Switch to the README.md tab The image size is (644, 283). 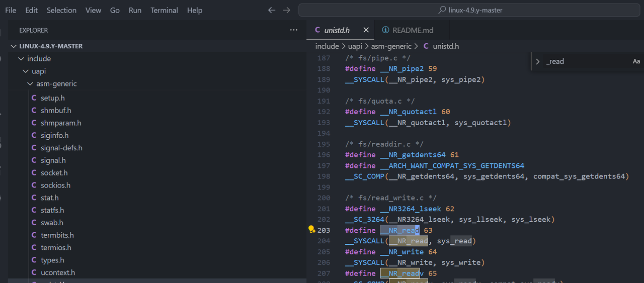coord(413,30)
